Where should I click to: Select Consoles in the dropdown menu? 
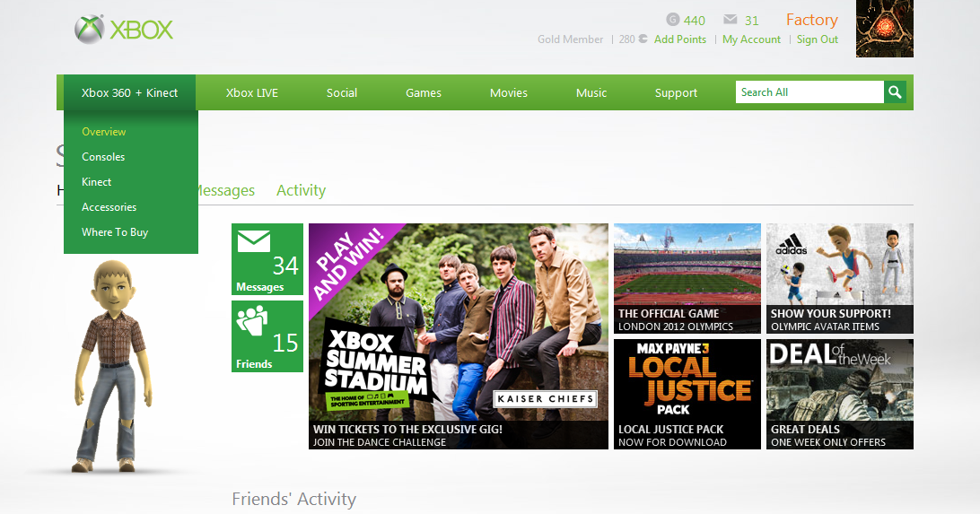[x=103, y=157]
